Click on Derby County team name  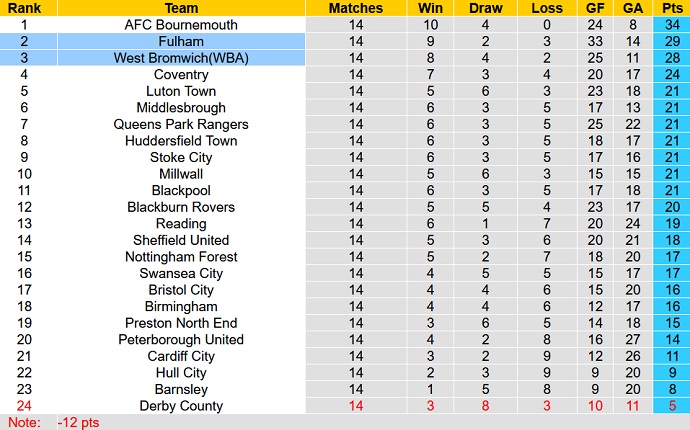pos(181,406)
